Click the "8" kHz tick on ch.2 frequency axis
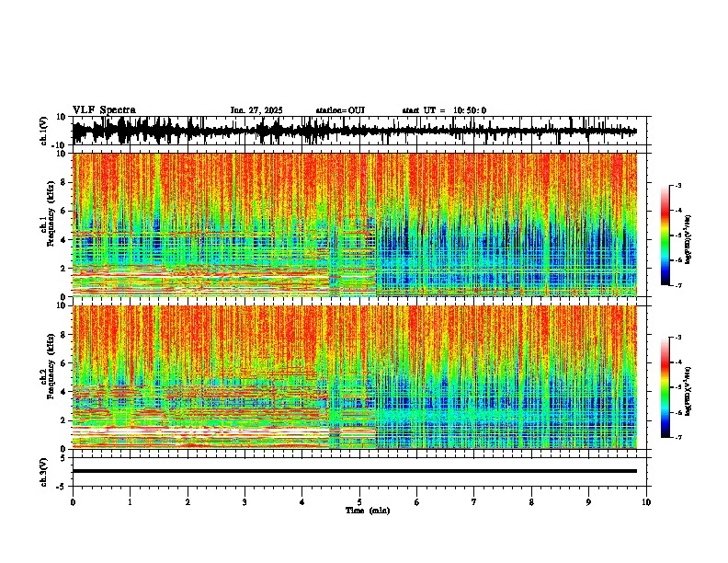The width and height of the screenshot is (728, 563). click(63, 335)
